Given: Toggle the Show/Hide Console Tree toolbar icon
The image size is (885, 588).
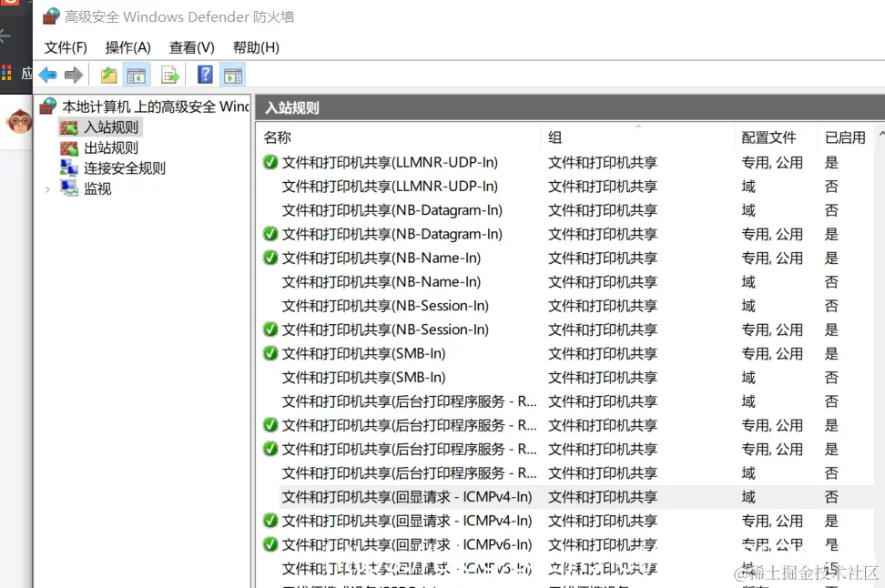Looking at the screenshot, I should [x=137, y=75].
